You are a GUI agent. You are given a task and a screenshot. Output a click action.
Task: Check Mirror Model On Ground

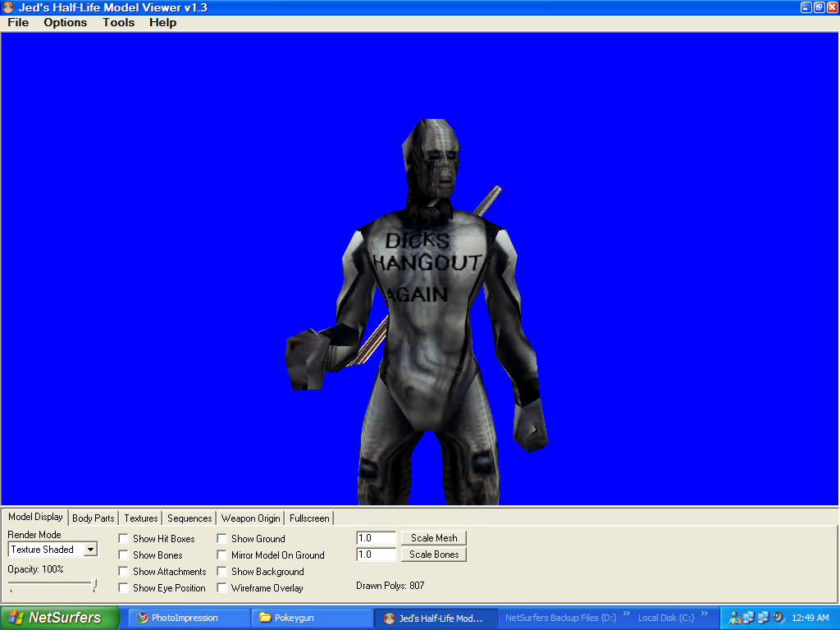[221, 555]
